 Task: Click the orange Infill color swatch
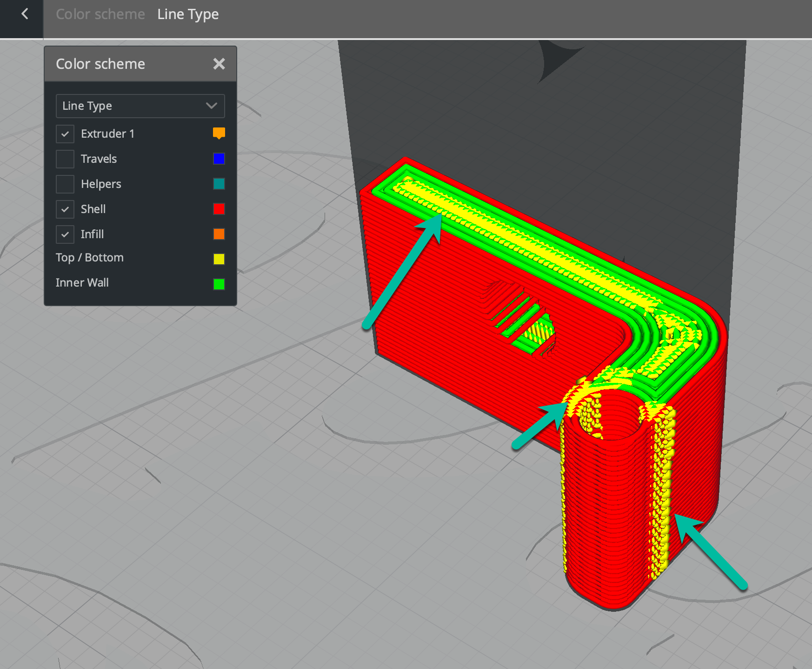pyautogui.click(x=219, y=234)
